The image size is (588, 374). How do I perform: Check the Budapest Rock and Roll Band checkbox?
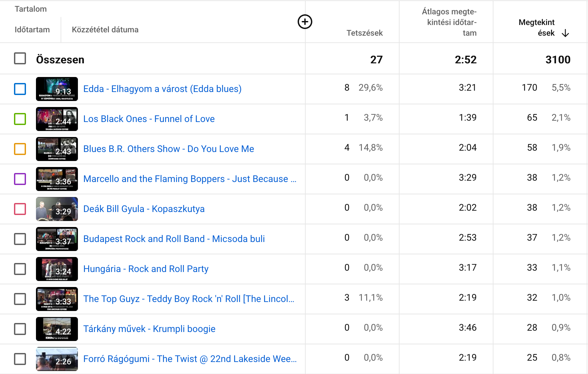20,239
